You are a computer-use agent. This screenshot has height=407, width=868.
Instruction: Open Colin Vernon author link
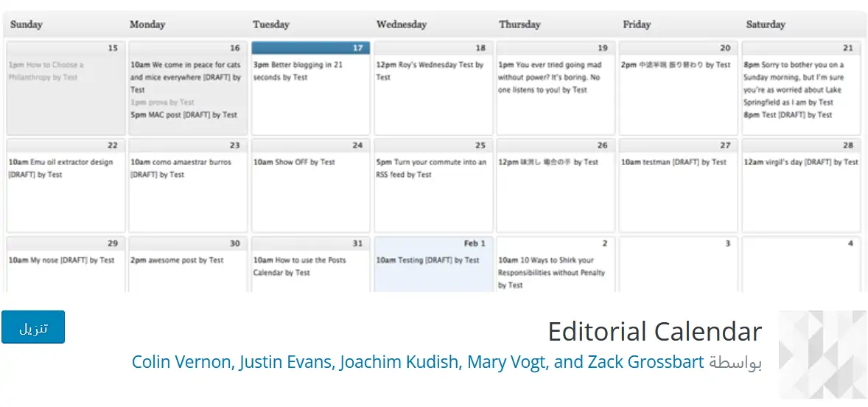(181, 362)
